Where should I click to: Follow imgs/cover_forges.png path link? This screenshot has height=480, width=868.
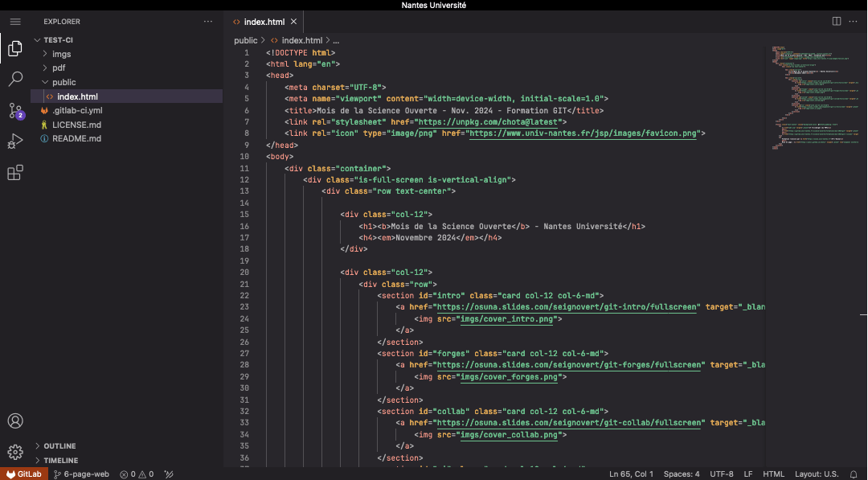click(509, 376)
